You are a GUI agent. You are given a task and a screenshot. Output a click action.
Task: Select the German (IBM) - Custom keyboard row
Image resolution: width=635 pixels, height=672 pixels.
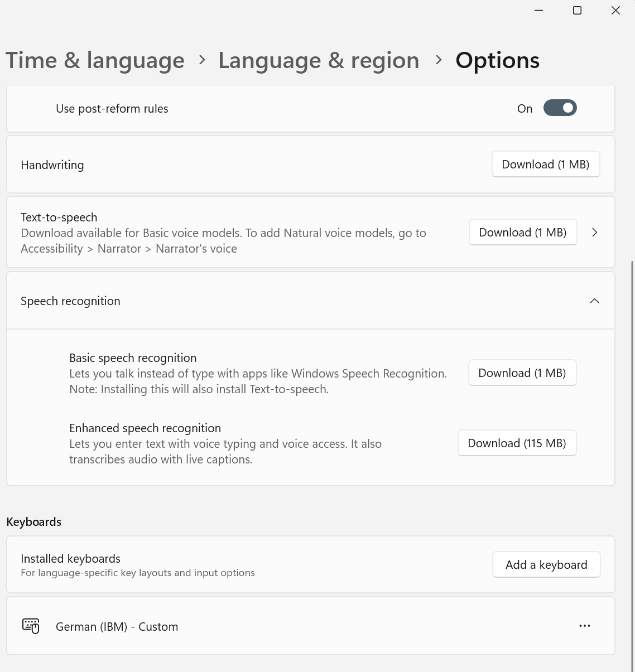[x=279, y=626]
